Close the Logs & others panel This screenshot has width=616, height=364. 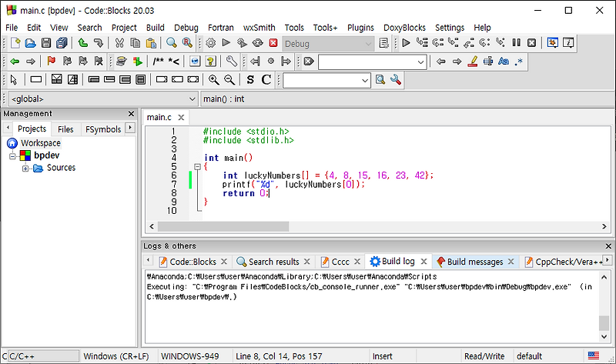[608, 246]
